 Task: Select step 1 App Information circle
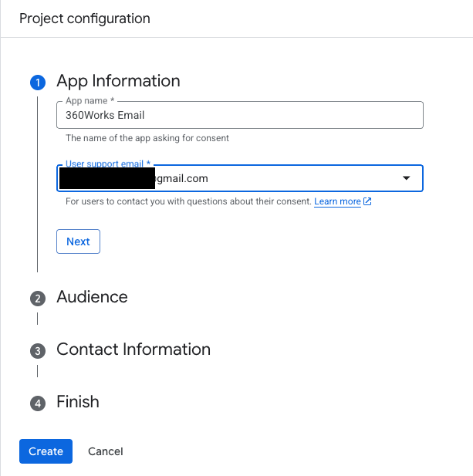38,83
